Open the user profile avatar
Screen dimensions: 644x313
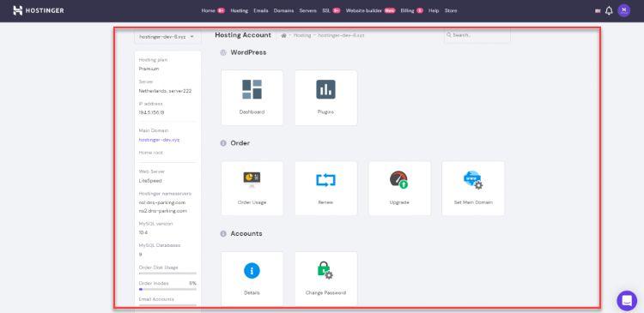[623, 10]
